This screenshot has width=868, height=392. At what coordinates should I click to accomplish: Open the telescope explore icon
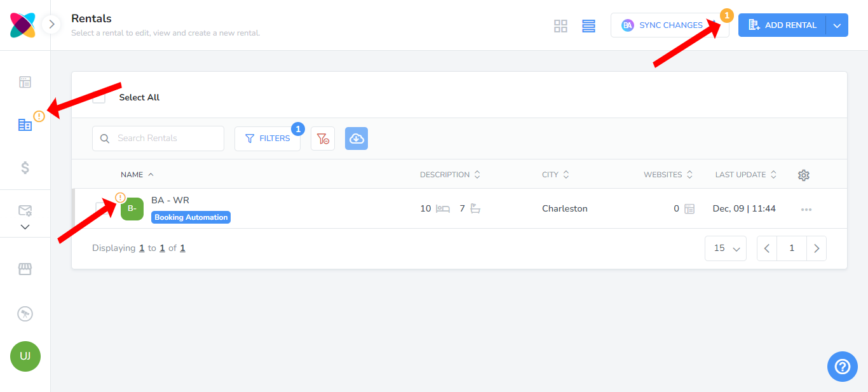(x=25, y=314)
